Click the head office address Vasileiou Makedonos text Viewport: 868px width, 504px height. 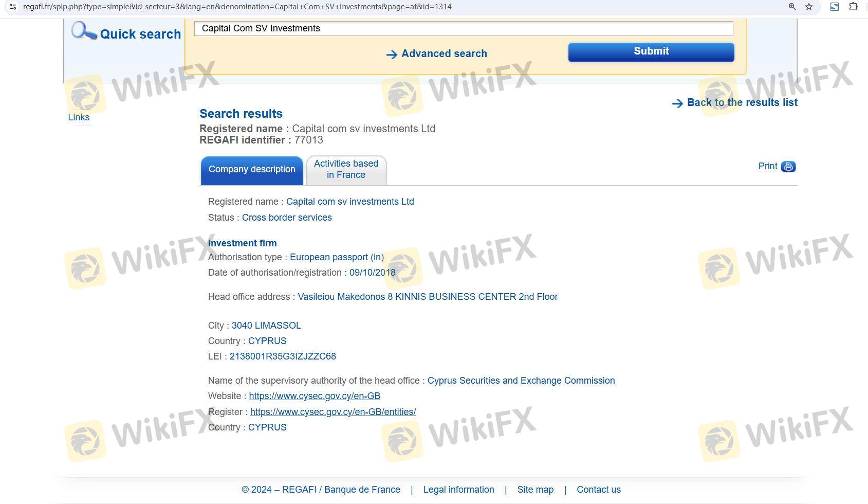[x=428, y=297]
